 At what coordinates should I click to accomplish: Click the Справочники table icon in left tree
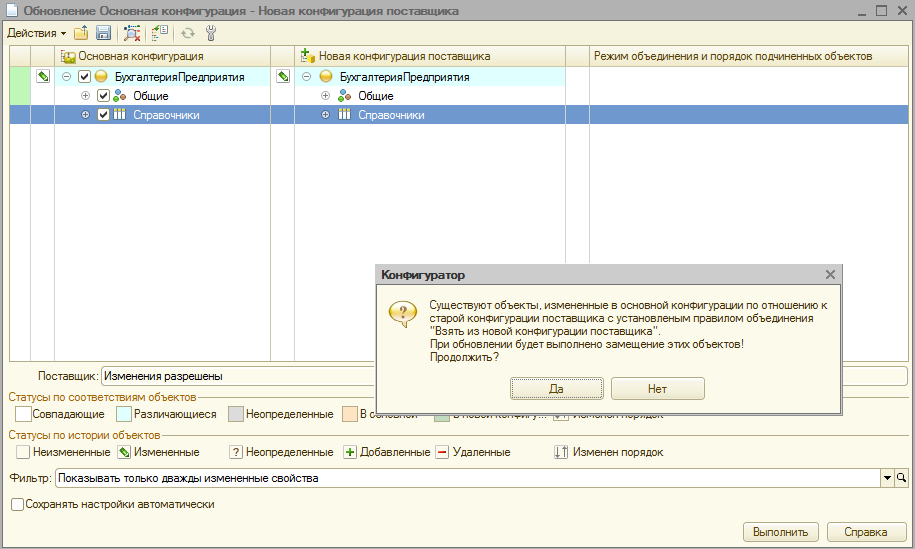pyautogui.click(x=120, y=114)
